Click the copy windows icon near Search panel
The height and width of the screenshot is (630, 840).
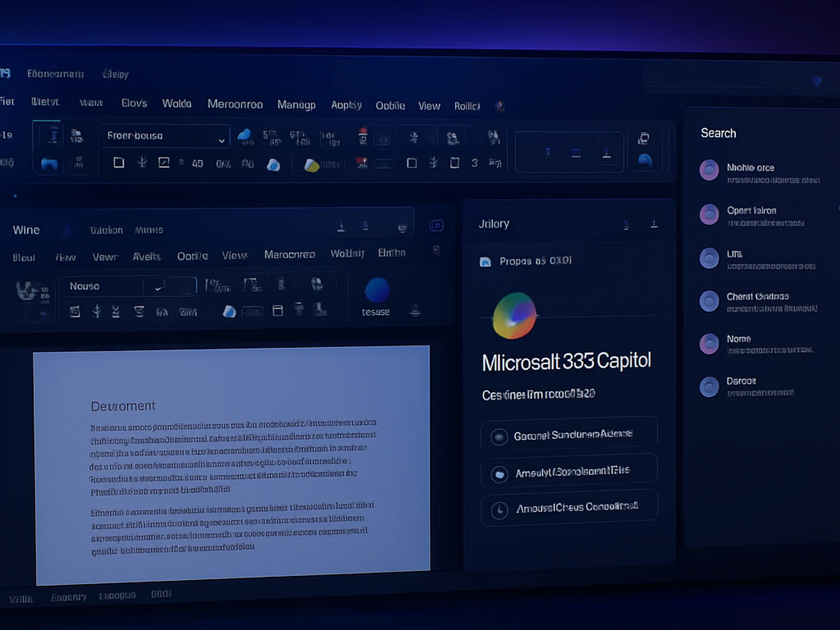click(x=644, y=139)
